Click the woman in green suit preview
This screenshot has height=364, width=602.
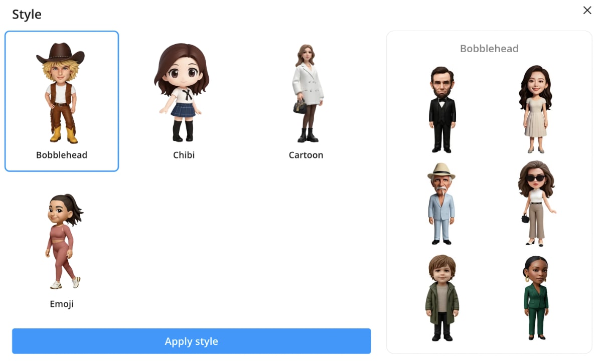535,298
